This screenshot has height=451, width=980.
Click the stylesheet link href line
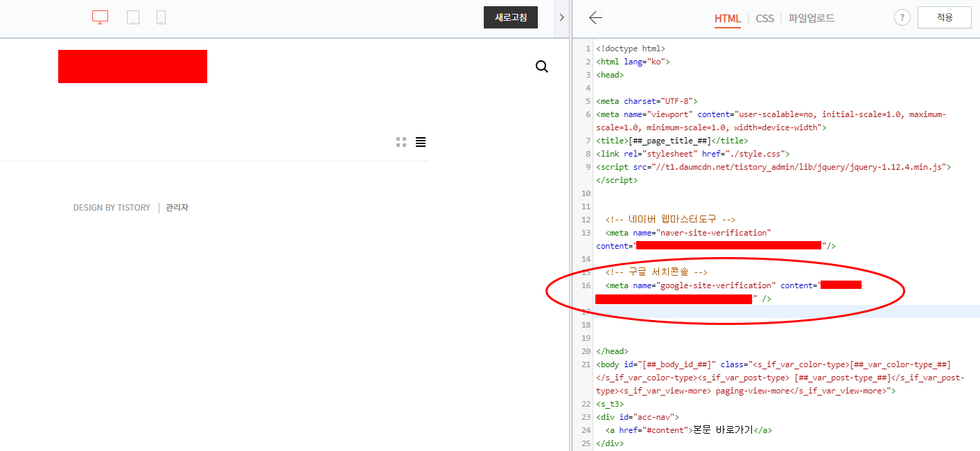[693, 154]
